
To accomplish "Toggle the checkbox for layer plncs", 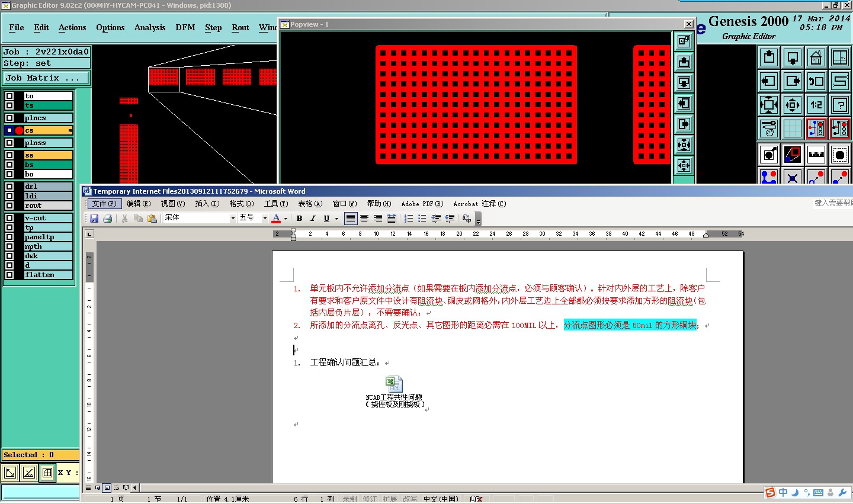I will pos(9,118).
